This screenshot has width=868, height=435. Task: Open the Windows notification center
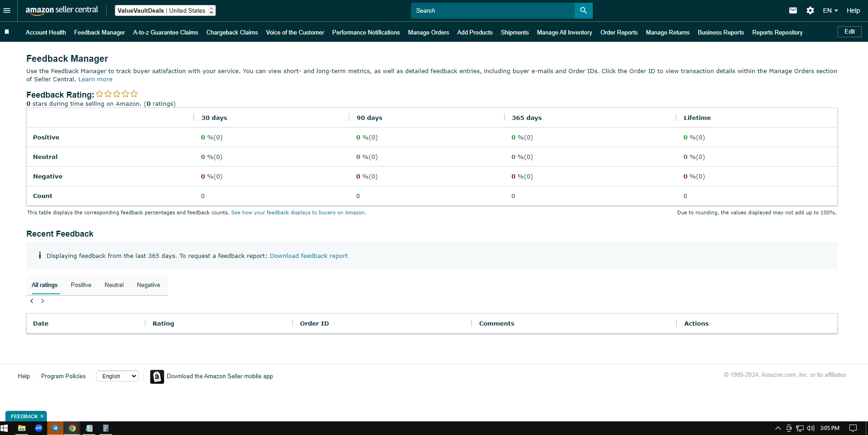pyautogui.click(x=853, y=428)
